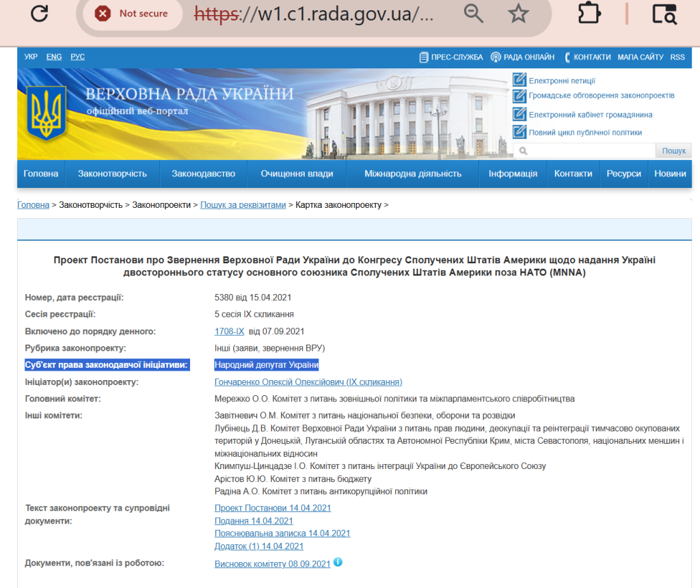Screen dimensions: 700x588
Task: Click the blue info icon beside Висновок комітету
Action: [338, 562]
